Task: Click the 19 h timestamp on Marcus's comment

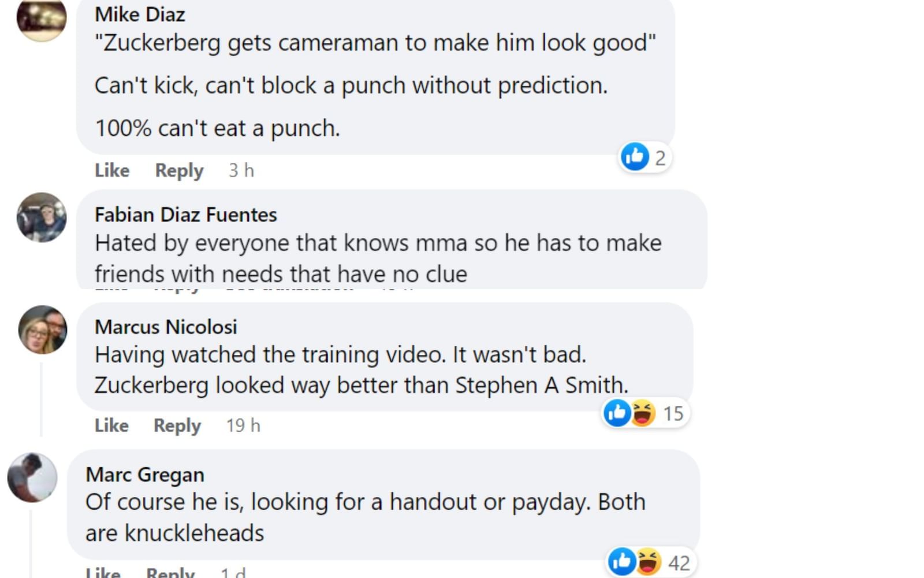Action: [x=243, y=425]
